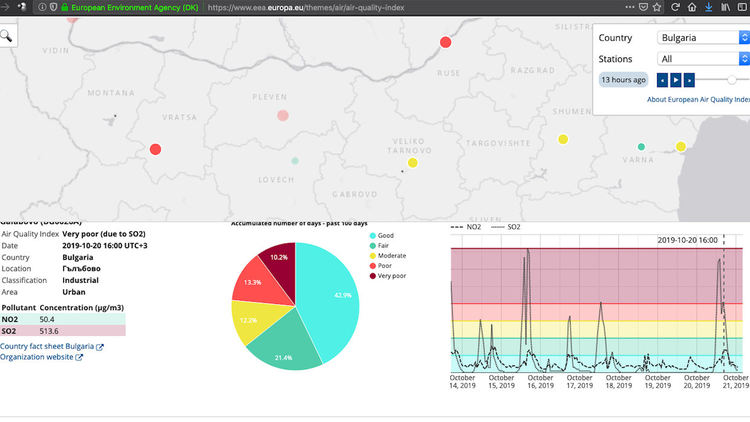
Task: Select the red station marker near Vratsa
Action: point(155,149)
